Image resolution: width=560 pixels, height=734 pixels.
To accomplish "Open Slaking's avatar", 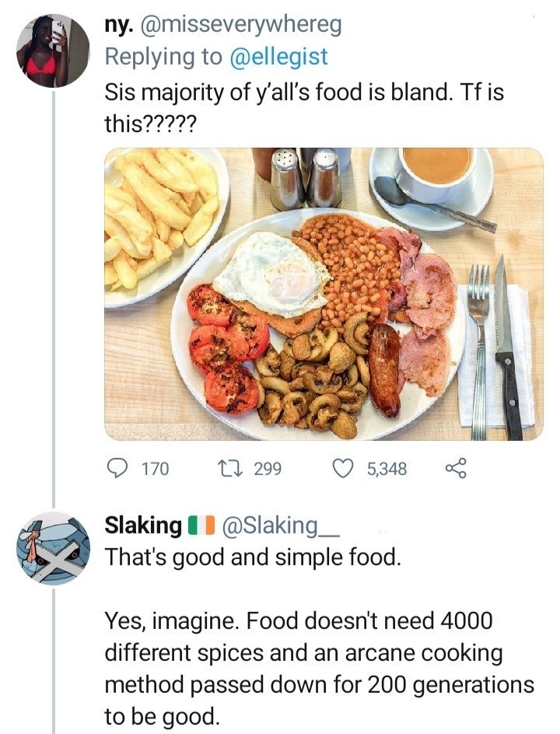I will click(x=53, y=548).
